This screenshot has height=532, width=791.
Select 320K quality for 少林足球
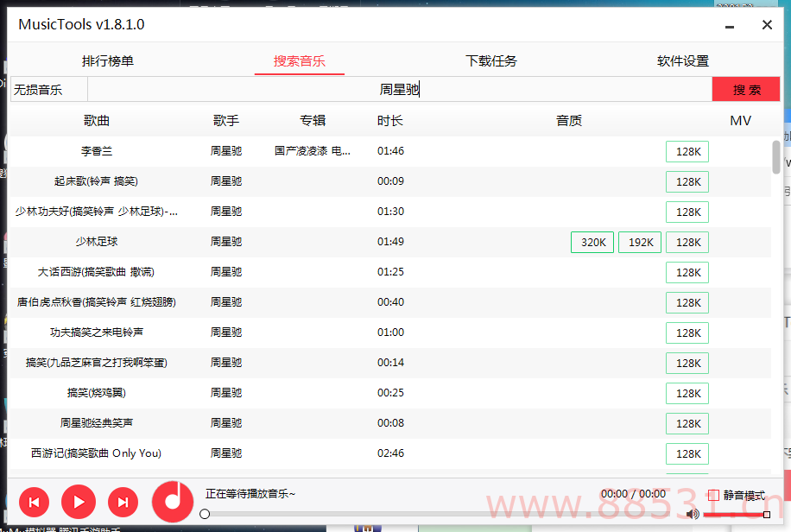[x=593, y=243]
